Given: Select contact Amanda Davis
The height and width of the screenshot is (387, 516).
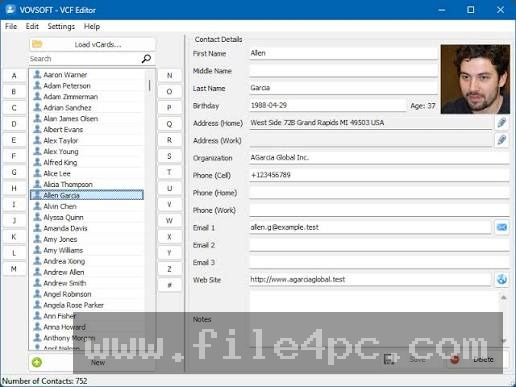Looking at the screenshot, I should click(x=87, y=228).
